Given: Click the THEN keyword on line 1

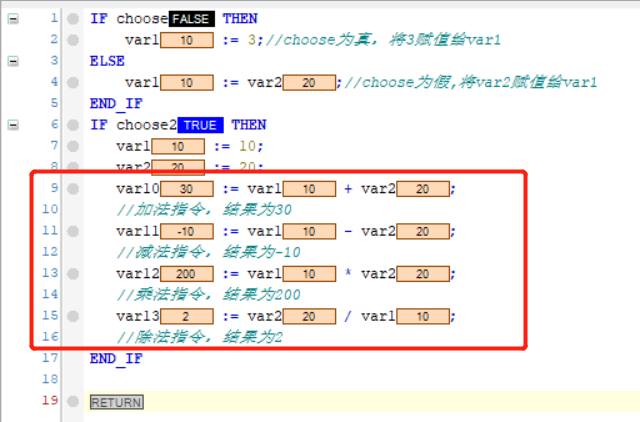Looking at the screenshot, I should (240, 19).
